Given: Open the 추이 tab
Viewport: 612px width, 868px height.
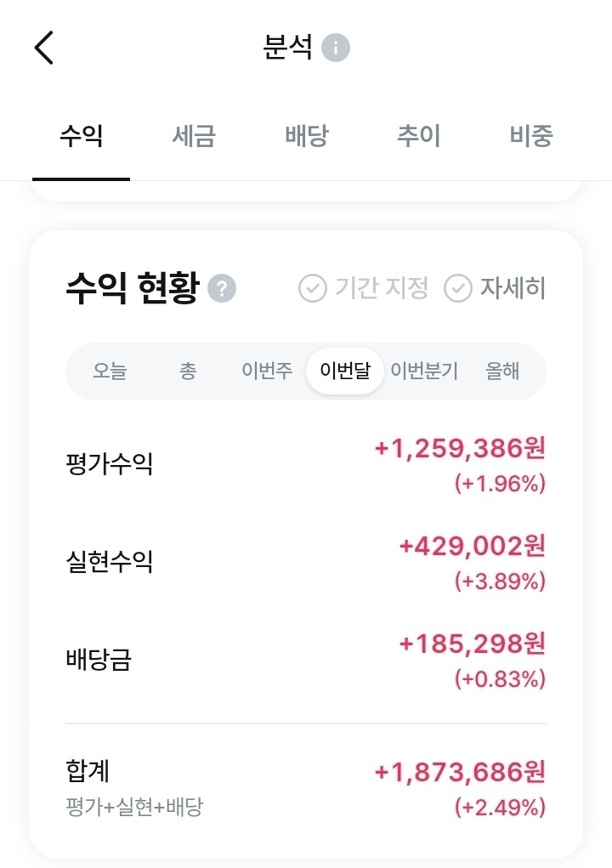Looking at the screenshot, I should (x=419, y=136).
